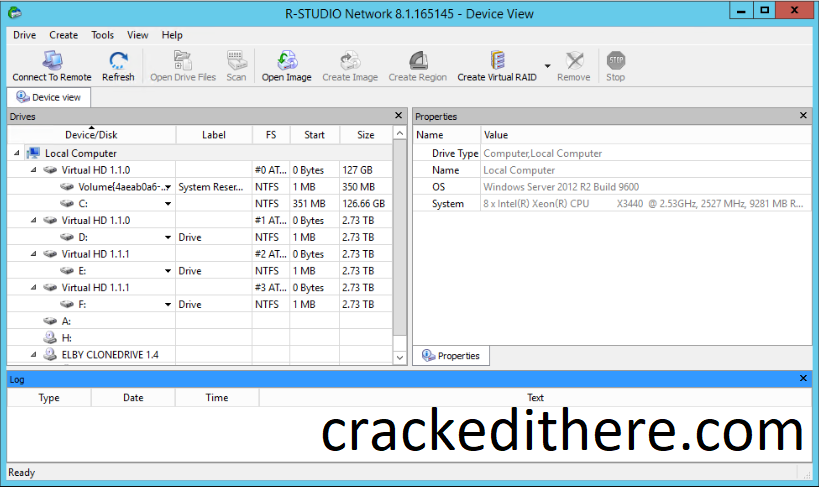Open the View menu
819x487 pixels.
click(x=137, y=35)
